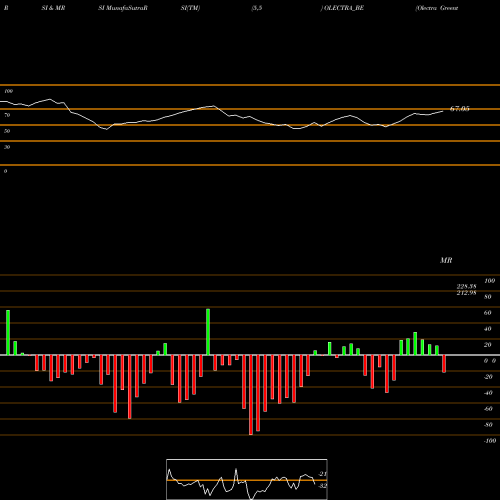
Task: Click the 'Olectra Greent' company name text
Action: (437, 8)
